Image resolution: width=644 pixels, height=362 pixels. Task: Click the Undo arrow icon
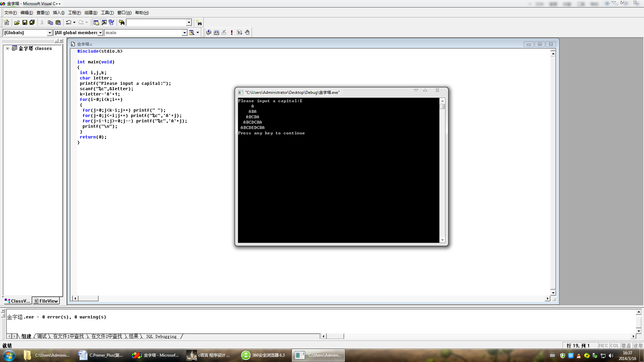(x=69, y=22)
